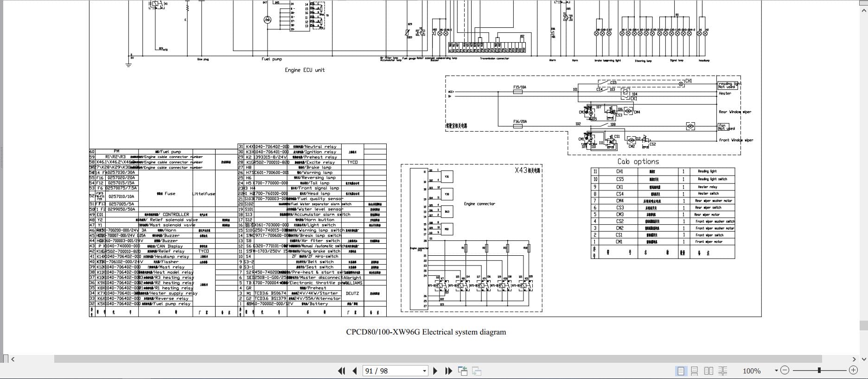The width and height of the screenshot is (868, 379).
Task: Click the 'Water level sensor' parts row
Action: pos(312,209)
